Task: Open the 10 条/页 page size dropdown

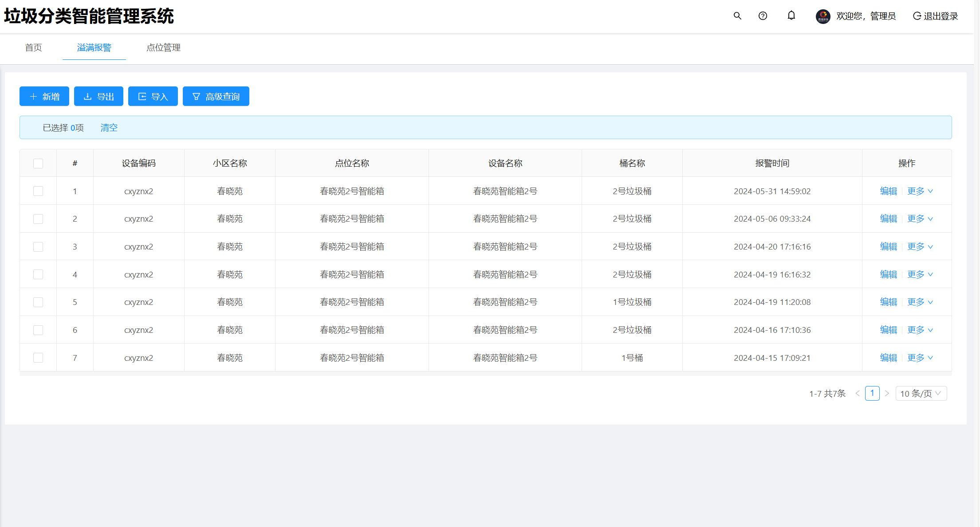Action: click(x=921, y=394)
